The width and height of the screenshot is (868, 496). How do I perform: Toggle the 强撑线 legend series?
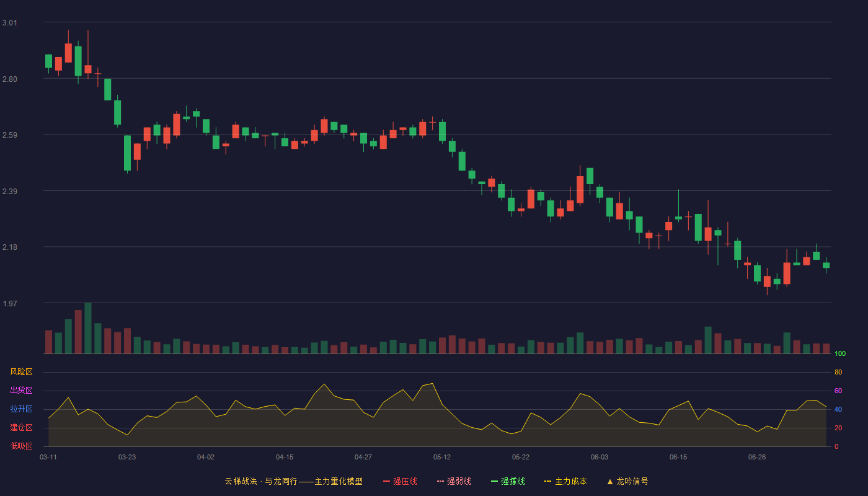click(x=508, y=481)
